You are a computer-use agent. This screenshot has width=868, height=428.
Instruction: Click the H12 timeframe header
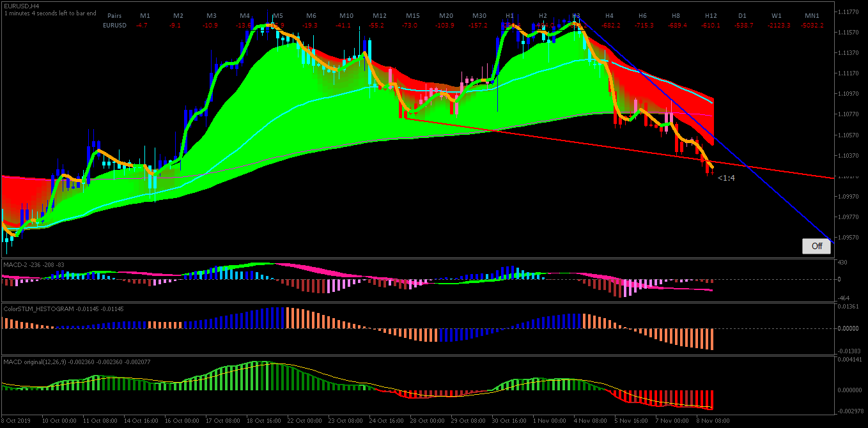pyautogui.click(x=711, y=15)
